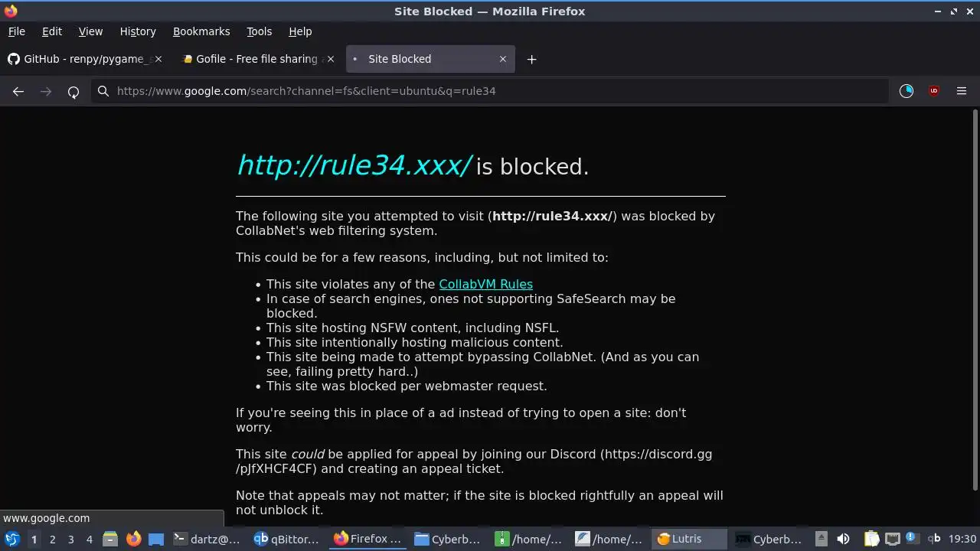The image size is (980, 551).
Task: Open the CollabVM Rules link
Action: 485,284
